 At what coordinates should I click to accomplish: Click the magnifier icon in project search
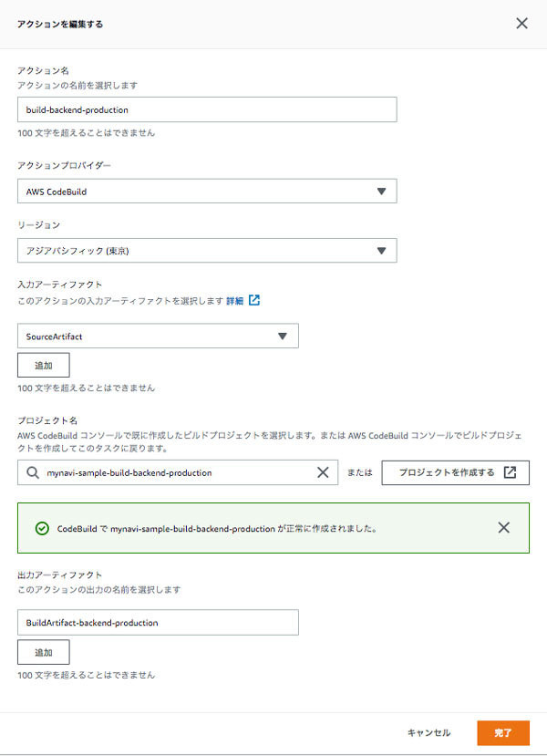pyautogui.click(x=32, y=472)
